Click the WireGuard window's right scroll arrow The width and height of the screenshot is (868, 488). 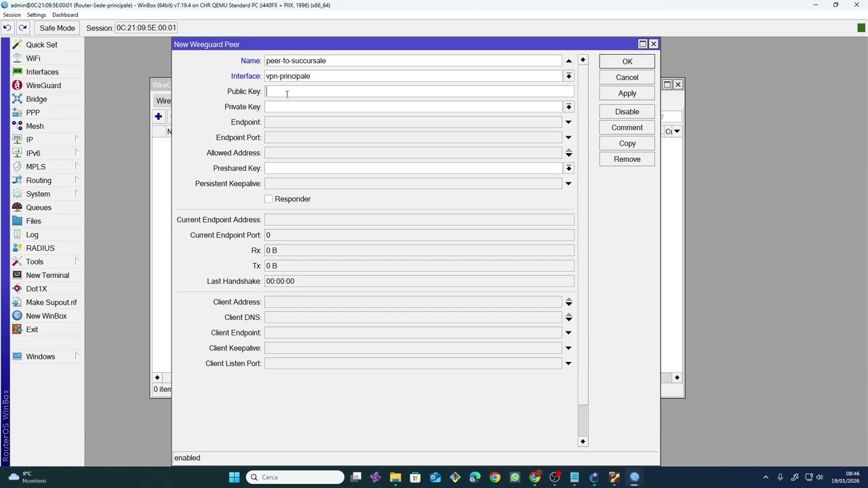(x=677, y=378)
